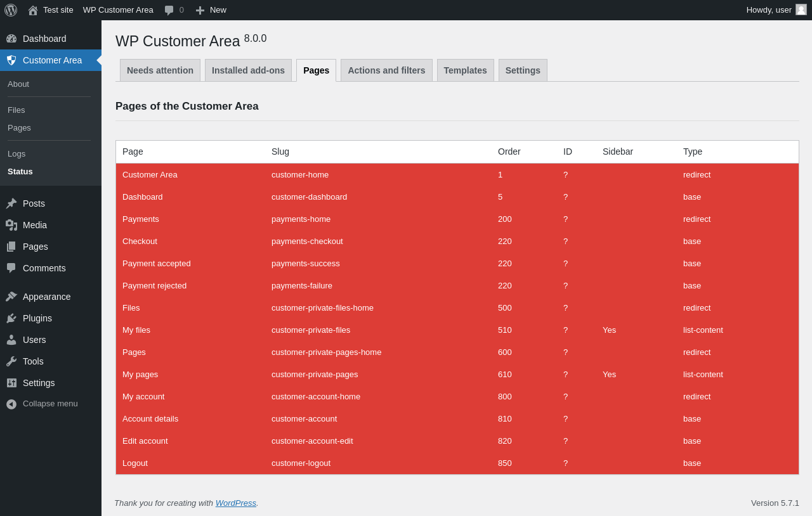
Task: Click the Posts pushpin icon
Action: 11,203
